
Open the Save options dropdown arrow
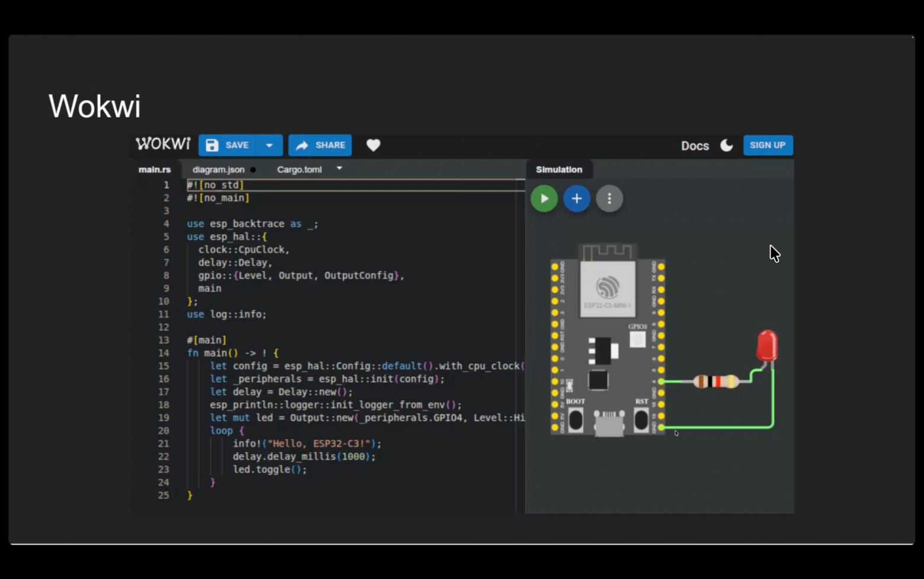[x=269, y=145]
